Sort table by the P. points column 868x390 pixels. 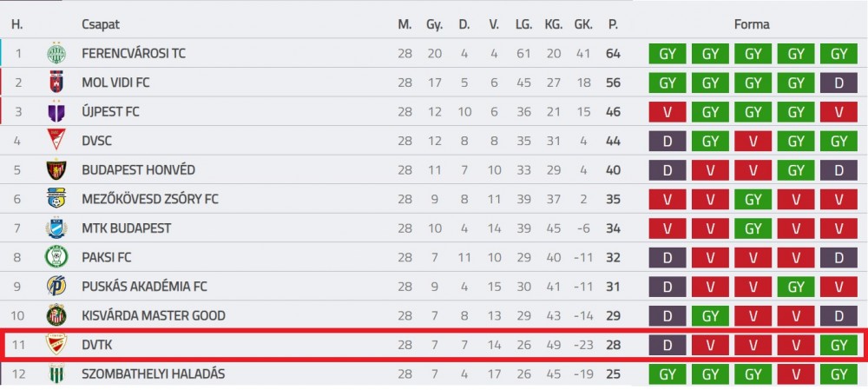point(613,25)
